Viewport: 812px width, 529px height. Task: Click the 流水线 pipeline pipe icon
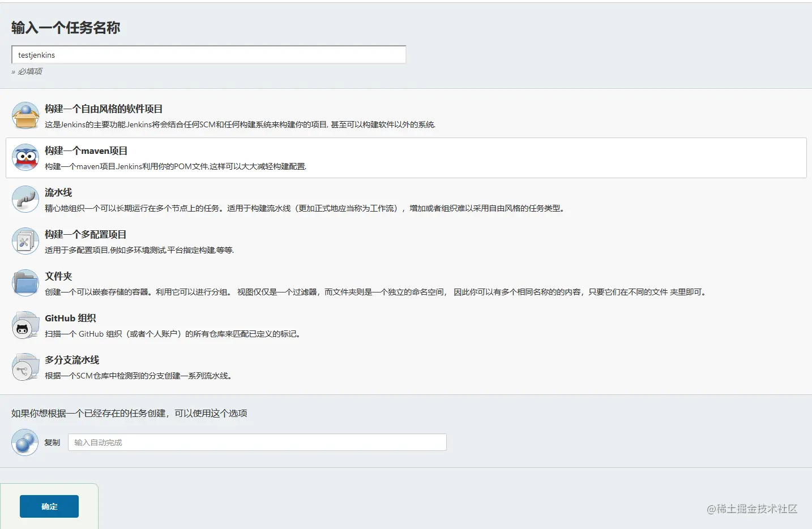(25, 200)
